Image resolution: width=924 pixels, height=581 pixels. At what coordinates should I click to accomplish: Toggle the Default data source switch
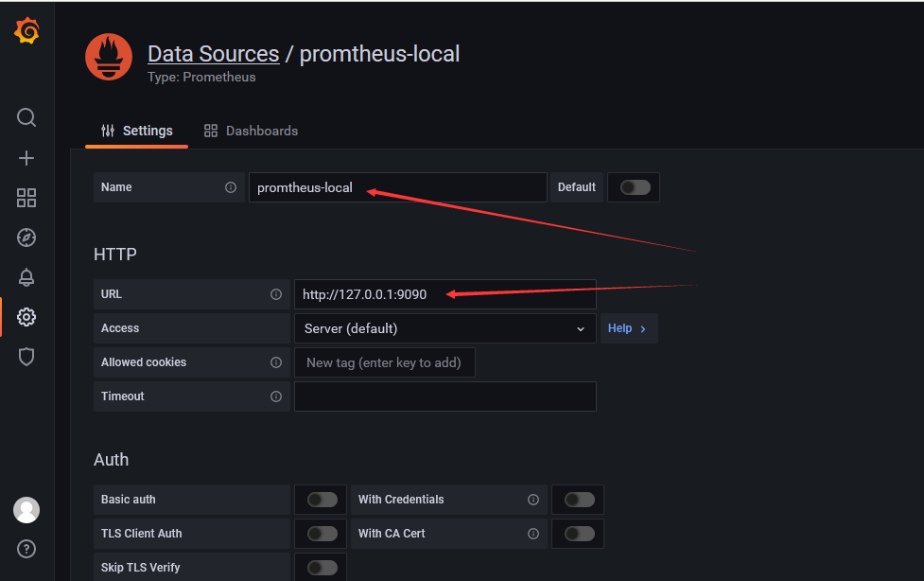[636, 187]
